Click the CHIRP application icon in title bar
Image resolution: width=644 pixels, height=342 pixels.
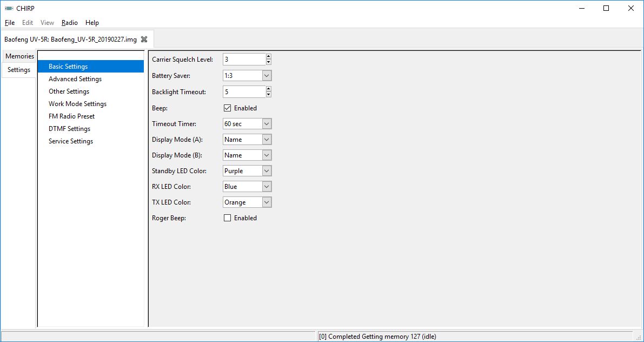point(9,8)
